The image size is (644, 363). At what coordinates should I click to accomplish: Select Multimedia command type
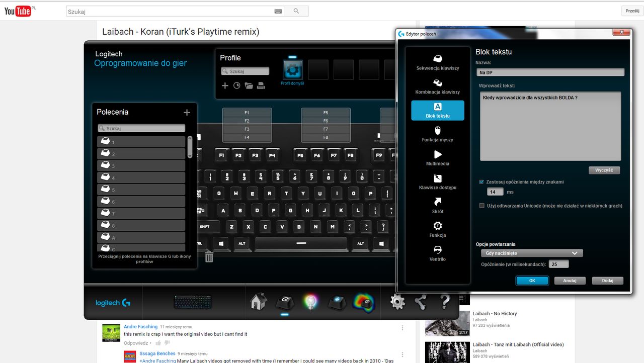437,158
